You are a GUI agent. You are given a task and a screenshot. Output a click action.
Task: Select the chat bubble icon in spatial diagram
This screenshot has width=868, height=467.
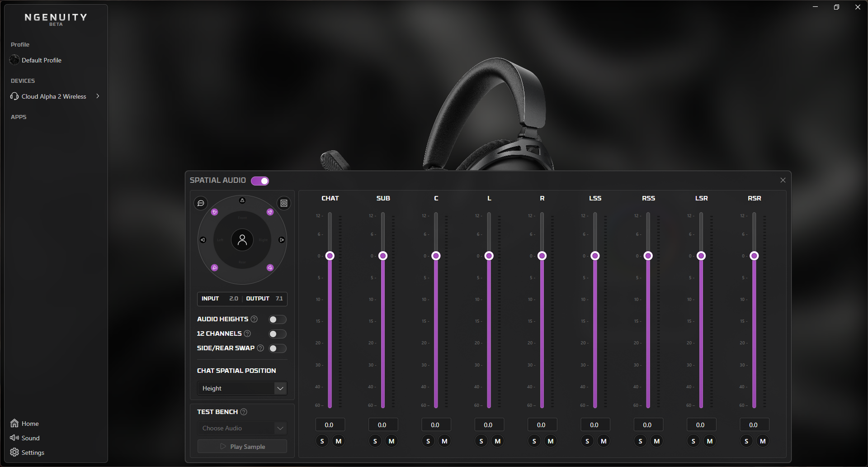[x=201, y=203]
